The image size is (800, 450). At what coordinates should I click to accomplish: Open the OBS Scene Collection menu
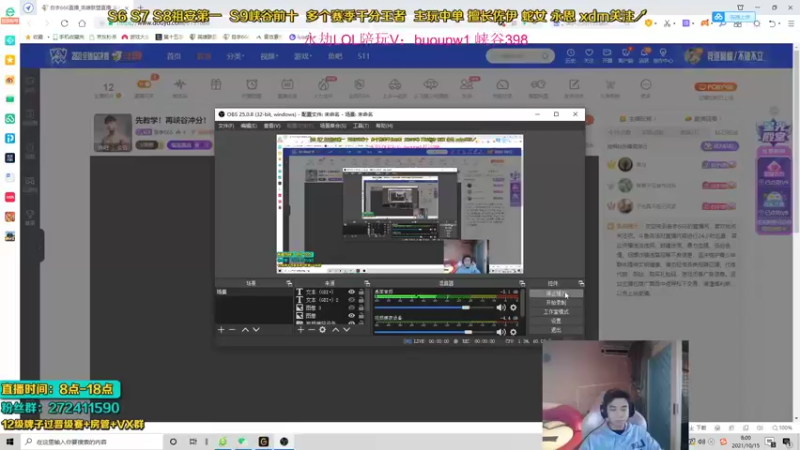click(x=333, y=126)
